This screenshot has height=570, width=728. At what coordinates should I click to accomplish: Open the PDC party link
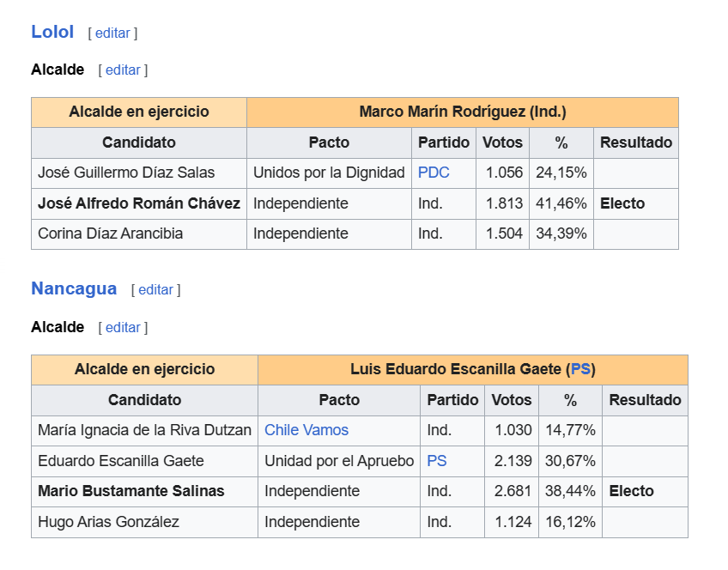pyautogui.click(x=434, y=173)
